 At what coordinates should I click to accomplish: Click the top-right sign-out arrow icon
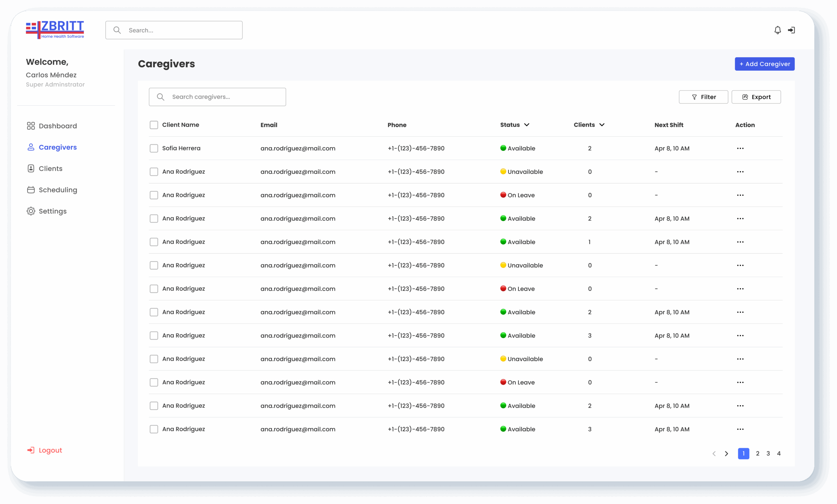(x=792, y=30)
